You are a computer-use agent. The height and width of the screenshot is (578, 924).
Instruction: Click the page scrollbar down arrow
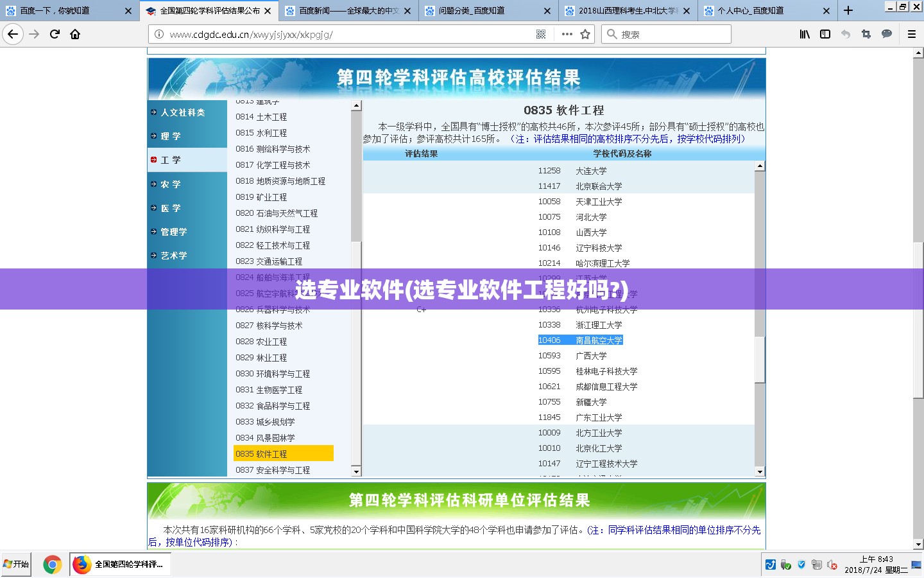pos(918,544)
